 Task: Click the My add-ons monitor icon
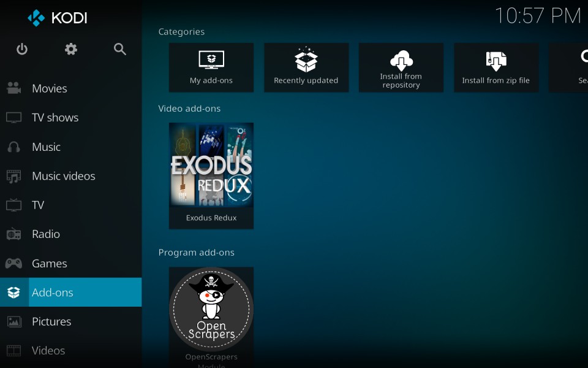click(x=211, y=59)
